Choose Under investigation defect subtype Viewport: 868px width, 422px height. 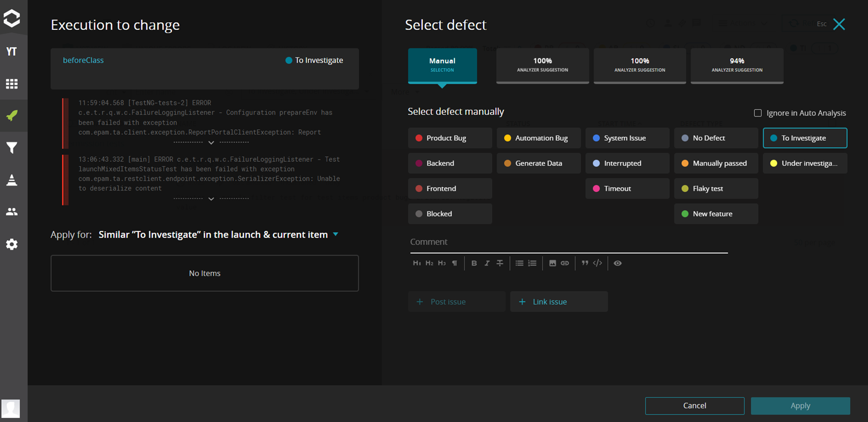[805, 163]
